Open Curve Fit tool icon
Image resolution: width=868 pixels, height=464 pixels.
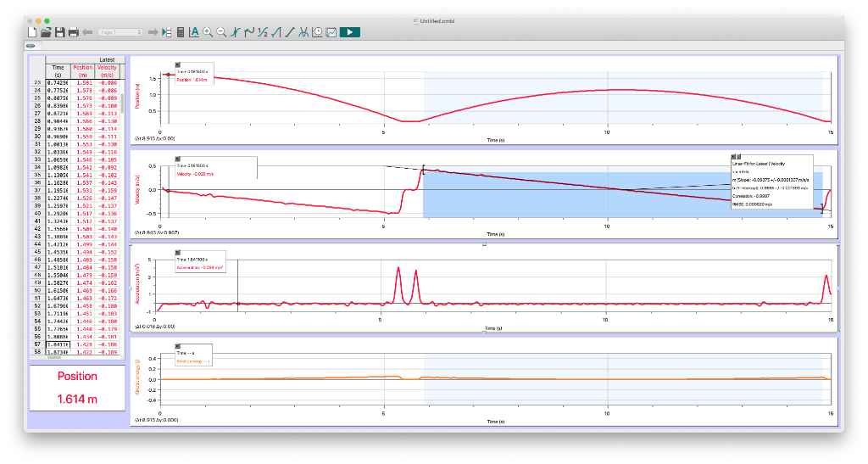coord(303,33)
